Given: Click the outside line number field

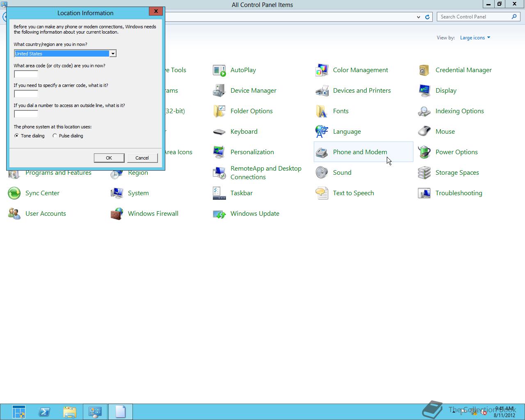Looking at the screenshot, I should pyautogui.click(x=26, y=114).
